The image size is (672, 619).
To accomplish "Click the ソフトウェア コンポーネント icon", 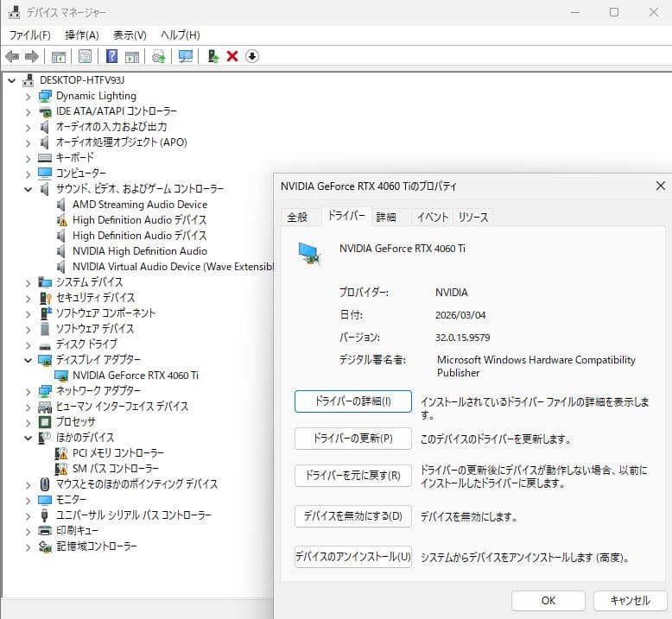I will (x=46, y=313).
